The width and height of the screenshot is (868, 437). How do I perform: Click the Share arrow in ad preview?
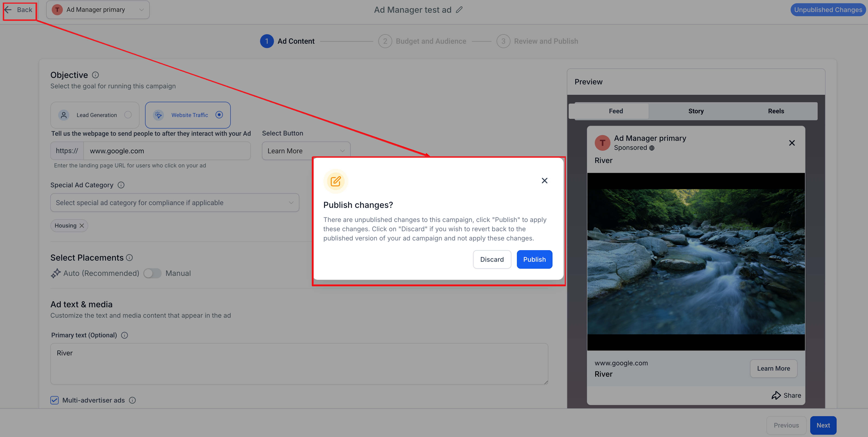tap(776, 395)
